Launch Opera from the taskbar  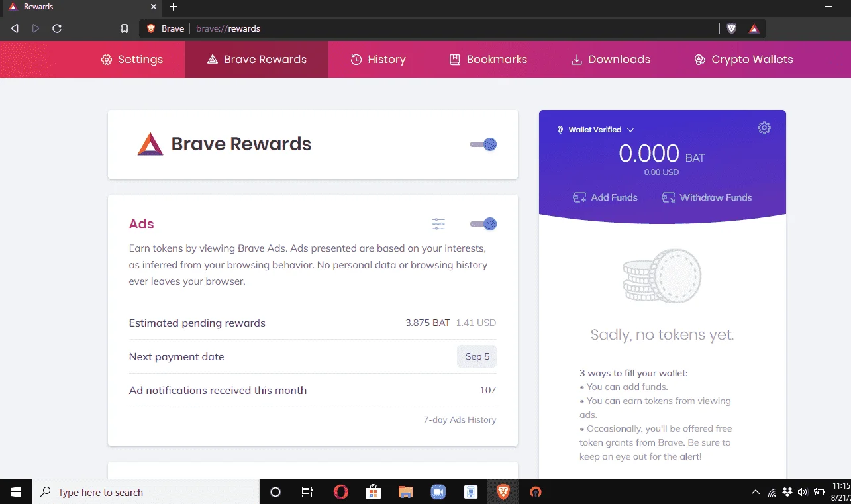(x=340, y=492)
